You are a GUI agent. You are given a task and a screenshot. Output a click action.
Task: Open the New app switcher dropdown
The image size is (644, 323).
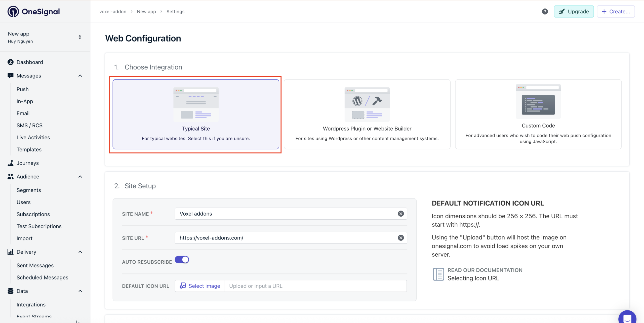click(x=79, y=37)
